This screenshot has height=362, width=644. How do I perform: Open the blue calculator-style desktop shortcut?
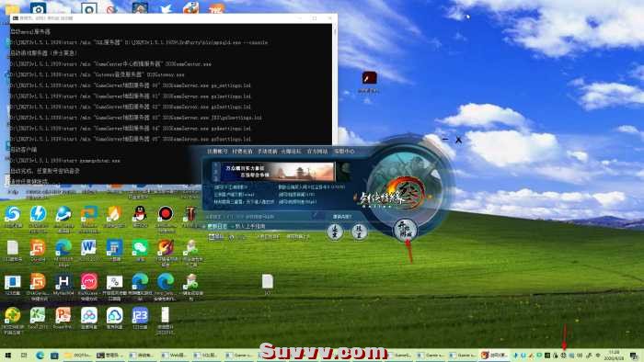(x=114, y=248)
